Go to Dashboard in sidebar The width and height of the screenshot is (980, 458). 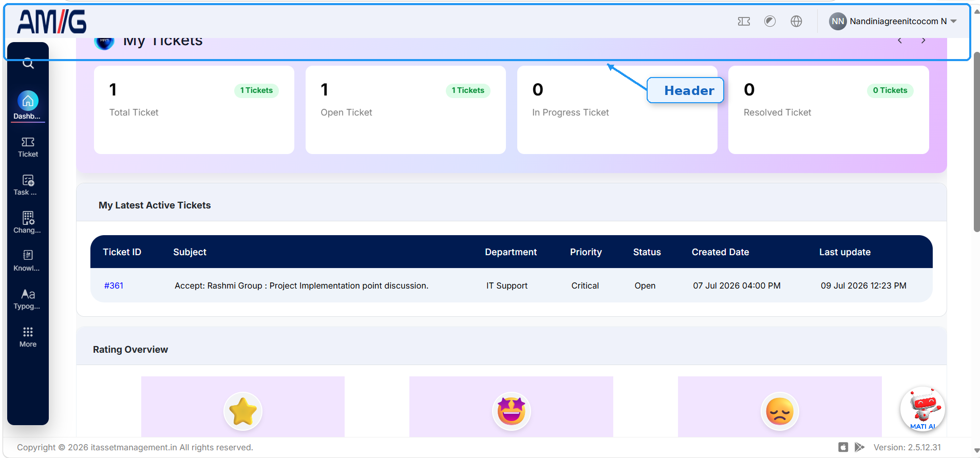pos(28,106)
